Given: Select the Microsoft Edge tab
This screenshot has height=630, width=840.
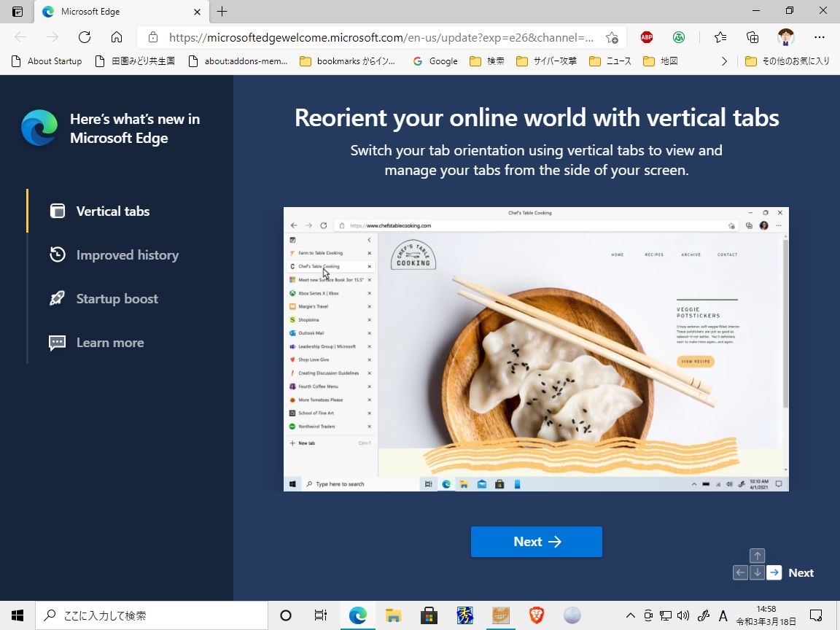Looking at the screenshot, I should [x=121, y=11].
